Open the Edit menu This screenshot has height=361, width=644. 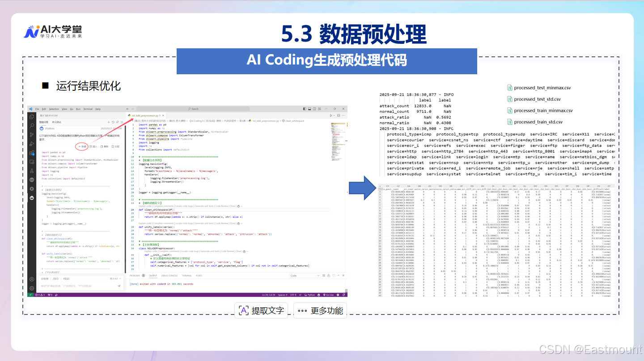(44, 109)
